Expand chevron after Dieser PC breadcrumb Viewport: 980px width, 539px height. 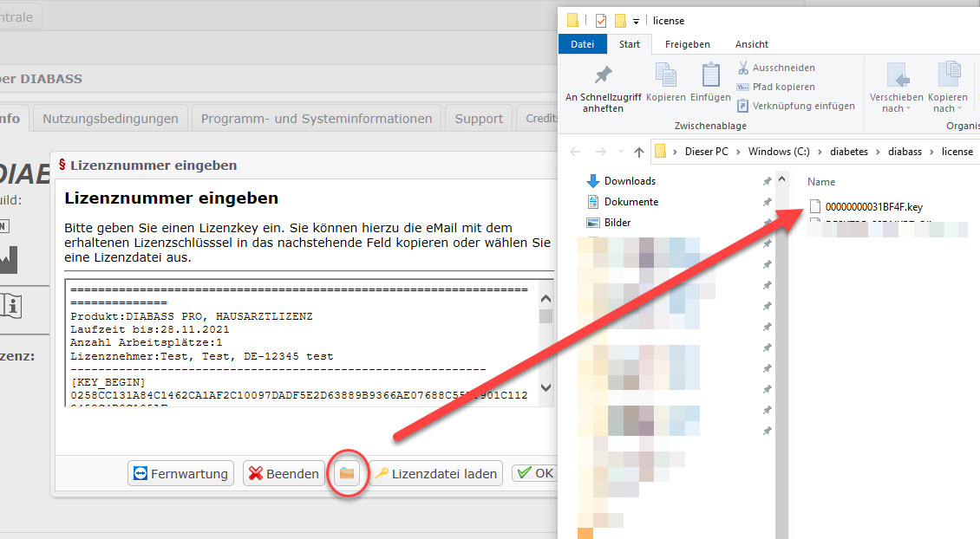click(738, 152)
